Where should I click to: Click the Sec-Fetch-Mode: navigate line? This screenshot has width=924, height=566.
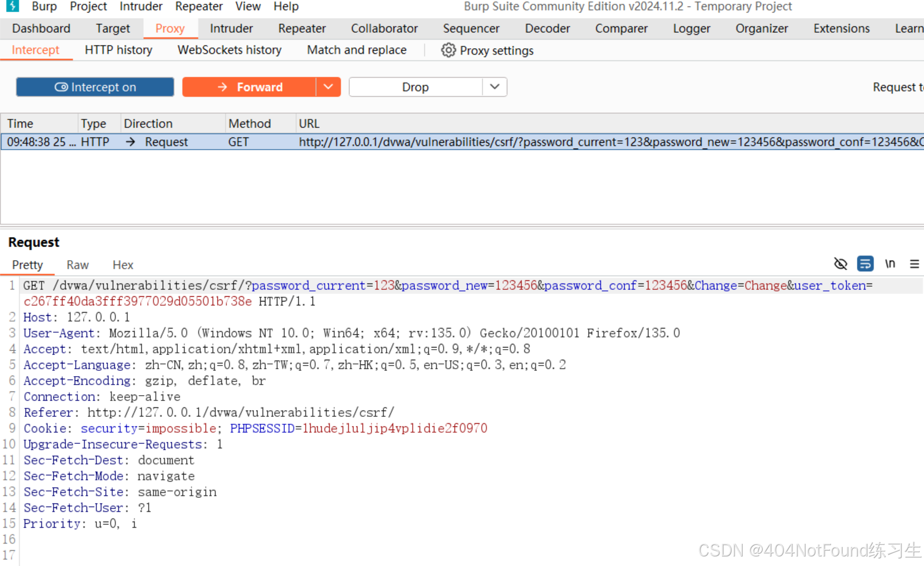tap(109, 476)
